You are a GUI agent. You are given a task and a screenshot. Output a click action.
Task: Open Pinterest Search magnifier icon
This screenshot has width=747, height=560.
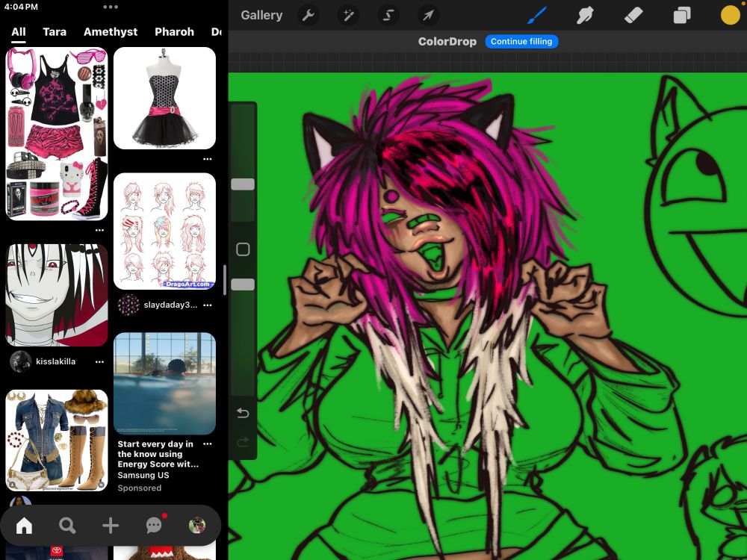(67, 526)
